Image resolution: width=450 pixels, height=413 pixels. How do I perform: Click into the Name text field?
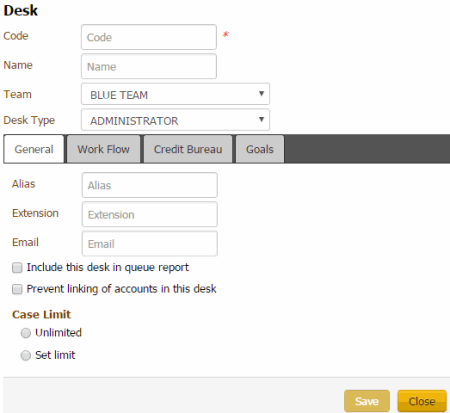[149, 66]
